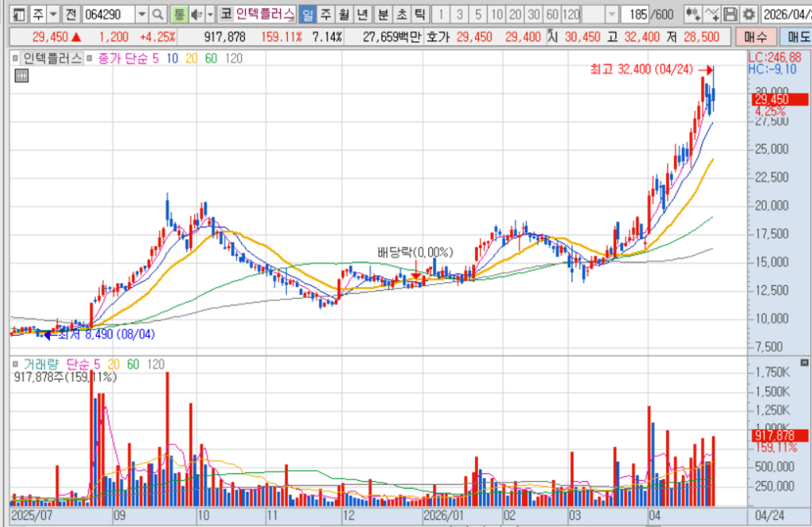Edit the bar count field showing 185
Image resolution: width=812 pixels, height=527 pixels.
[635, 14]
